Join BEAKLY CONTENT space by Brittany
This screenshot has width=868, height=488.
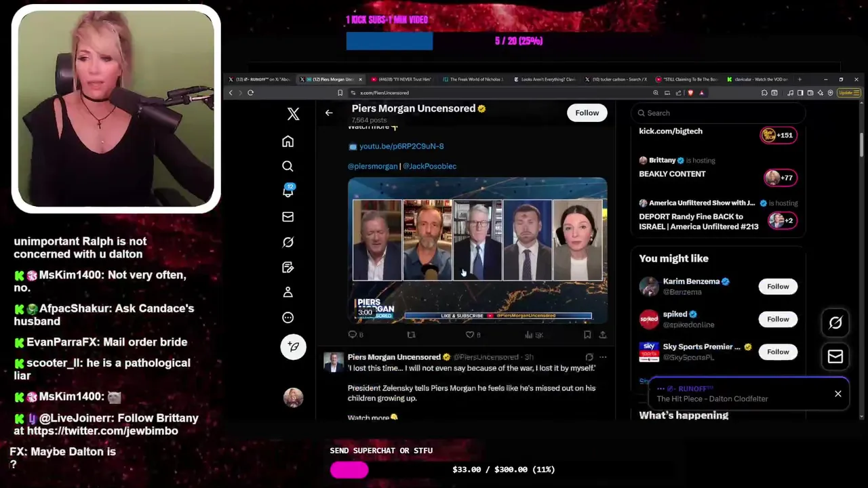(719, 168)
